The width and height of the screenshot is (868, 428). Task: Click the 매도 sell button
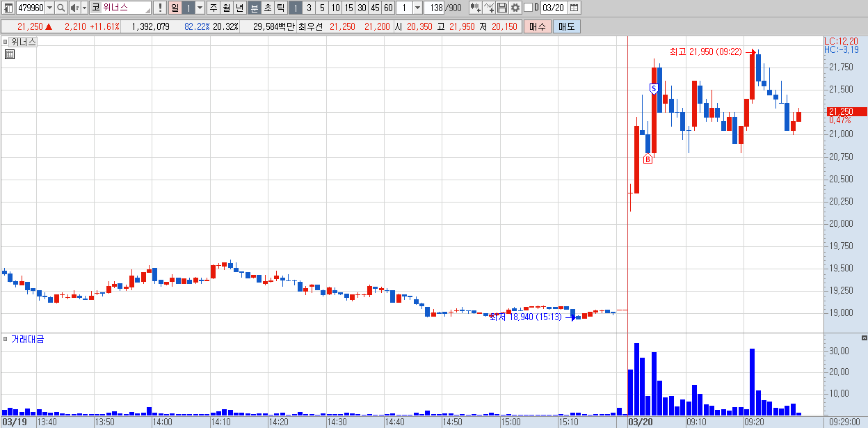[x=567, y=26]
